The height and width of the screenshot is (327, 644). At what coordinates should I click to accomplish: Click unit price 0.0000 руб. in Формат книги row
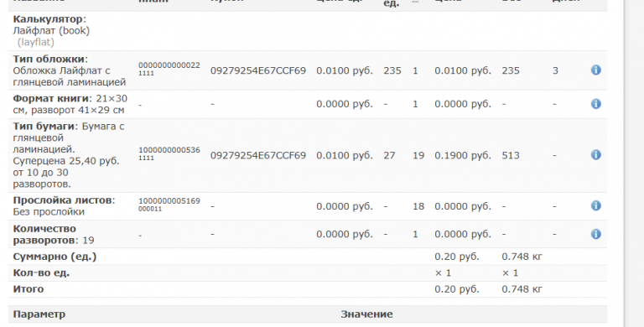[345, 104]
